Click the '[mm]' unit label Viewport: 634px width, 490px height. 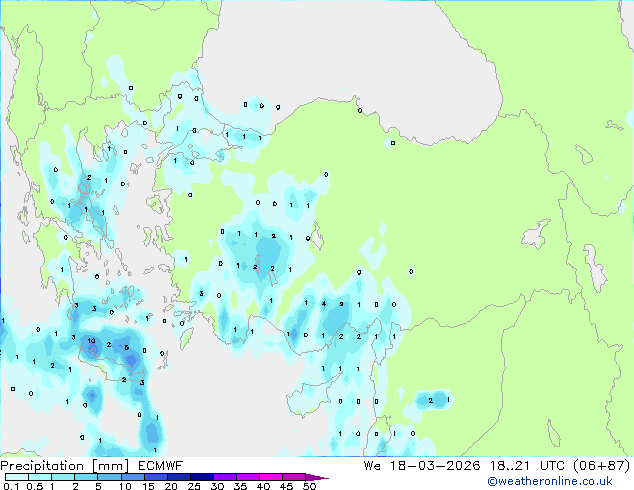(111, 466)
